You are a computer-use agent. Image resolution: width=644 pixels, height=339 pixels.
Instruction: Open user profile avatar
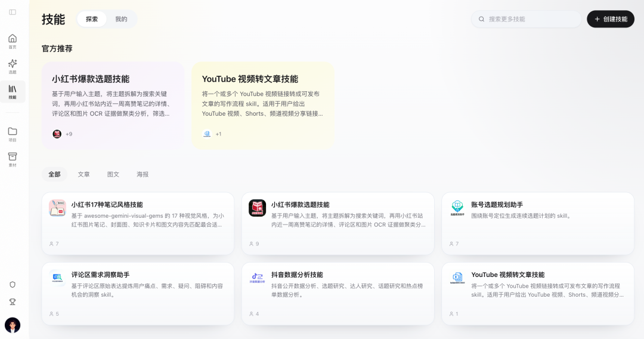pos(13,325)
